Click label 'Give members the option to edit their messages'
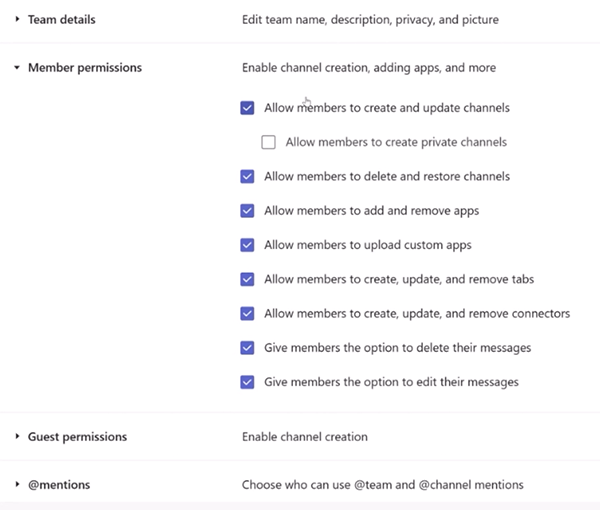 391,382
